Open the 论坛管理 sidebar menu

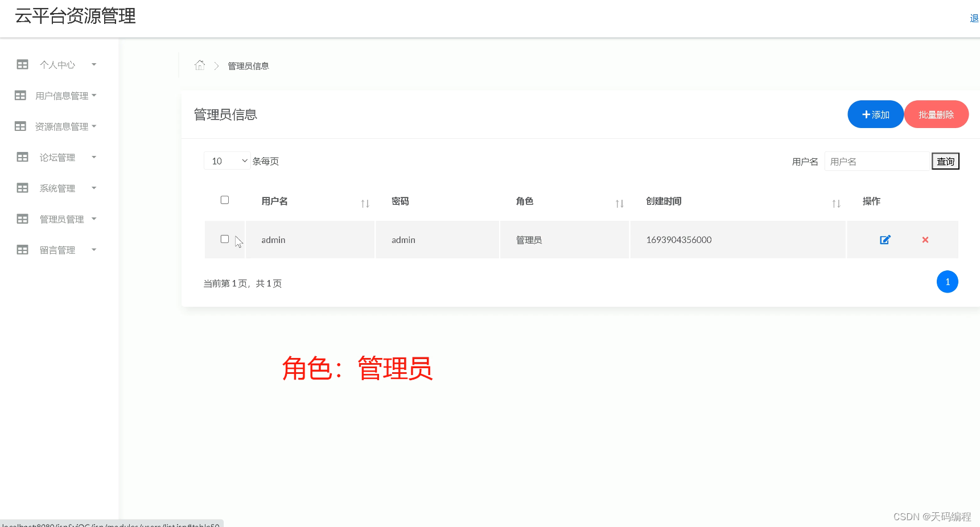coord(57,157)
